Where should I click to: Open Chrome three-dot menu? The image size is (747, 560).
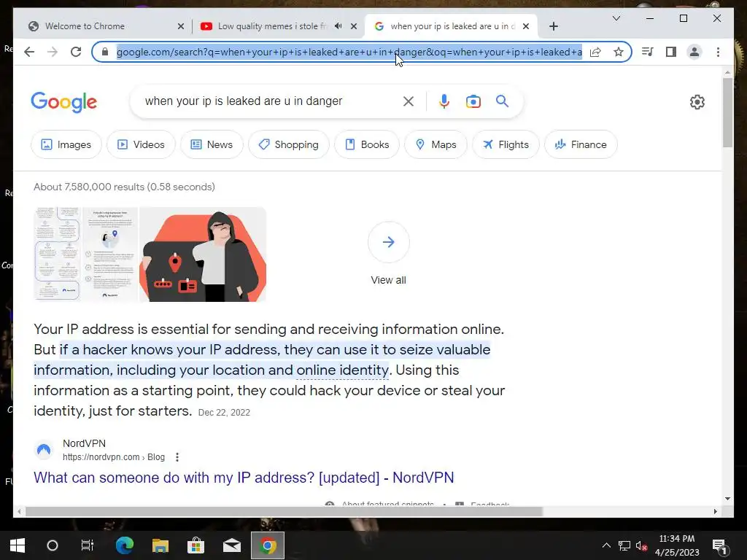[x=718, y=52]
